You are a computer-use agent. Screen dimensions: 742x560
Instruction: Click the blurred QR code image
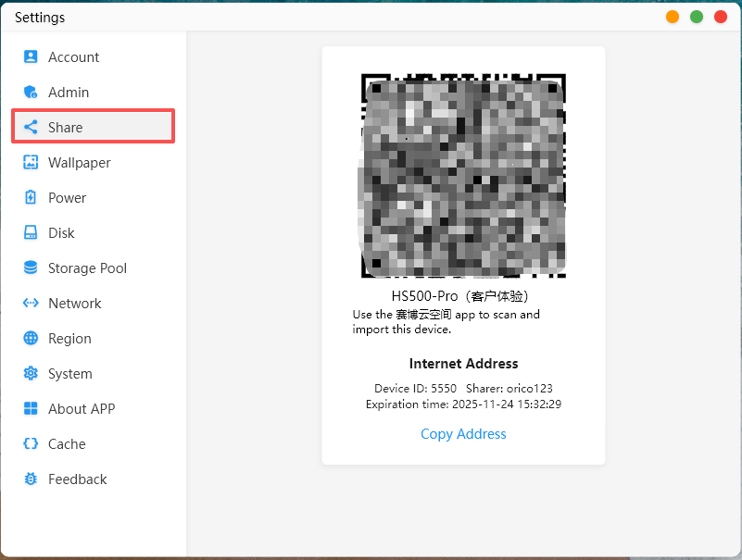[463, 176]
